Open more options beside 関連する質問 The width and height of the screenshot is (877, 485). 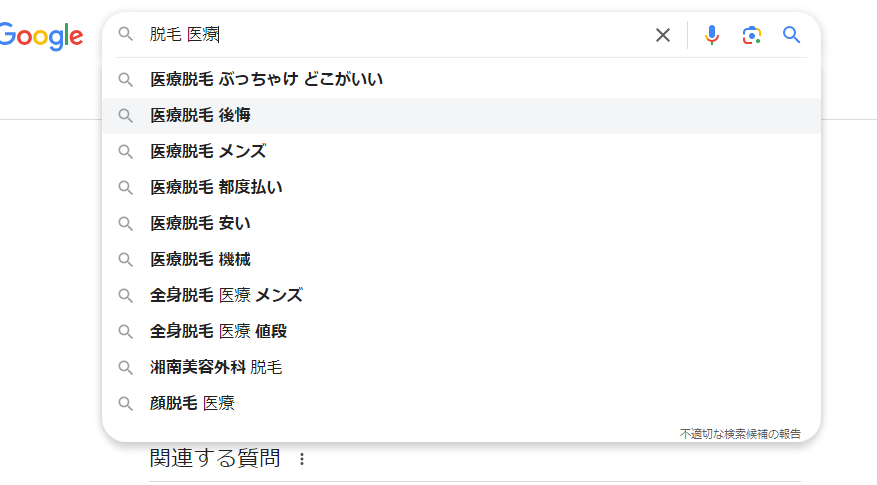pyautogui.click(x=302, y=459)
